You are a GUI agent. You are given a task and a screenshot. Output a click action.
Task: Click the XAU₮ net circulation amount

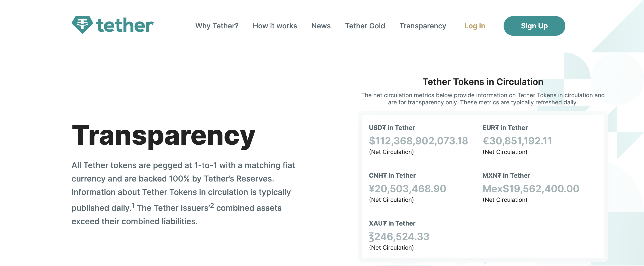coord(399,236)
